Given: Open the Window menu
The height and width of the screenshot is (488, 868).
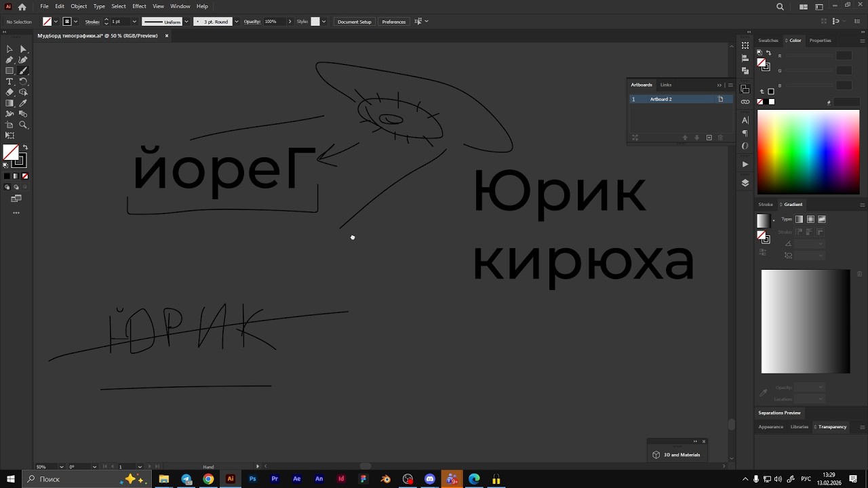Looking at the screenshot, I should (180, 6).
